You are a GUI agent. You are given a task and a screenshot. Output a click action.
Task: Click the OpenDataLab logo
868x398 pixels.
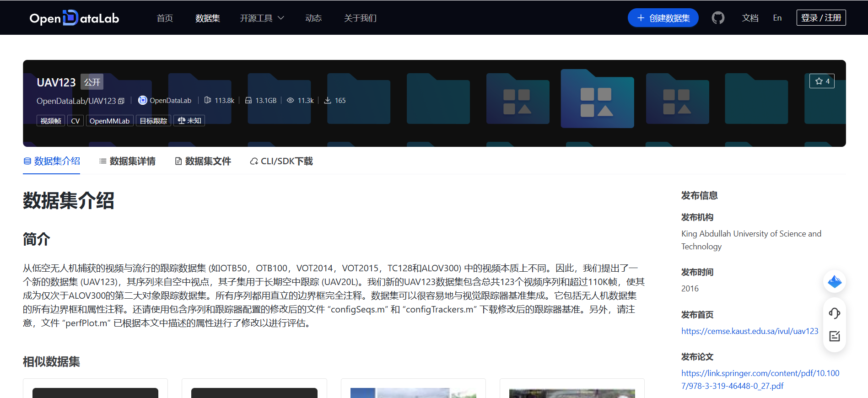(74, 18)
